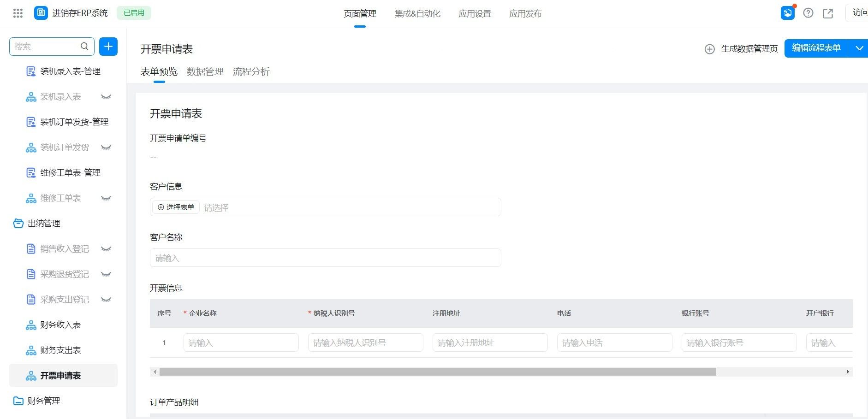Click the blue add page plus button
This screenshot has width=868, height=419.
click(x=108, y=47)
